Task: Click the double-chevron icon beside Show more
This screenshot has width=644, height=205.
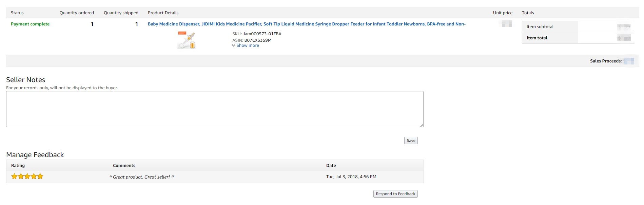Action: [233, 45]
